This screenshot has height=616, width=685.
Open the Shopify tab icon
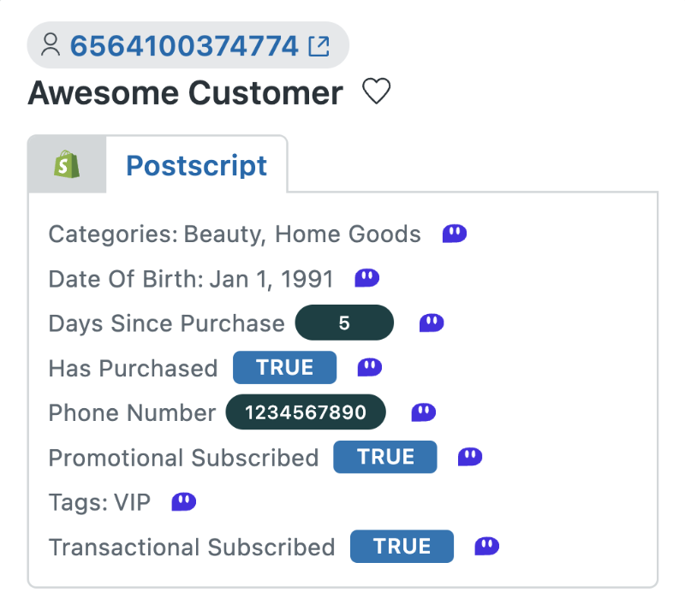pos(67,164)
